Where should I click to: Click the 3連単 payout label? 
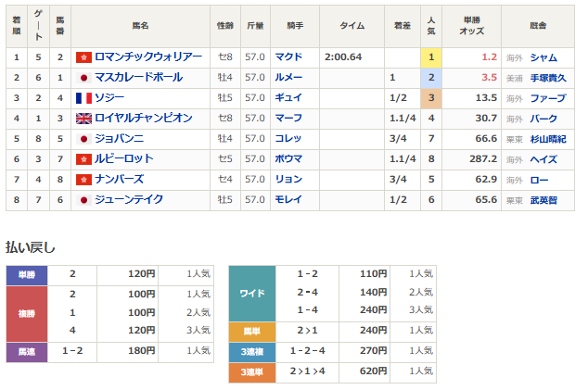pos(252,371)
